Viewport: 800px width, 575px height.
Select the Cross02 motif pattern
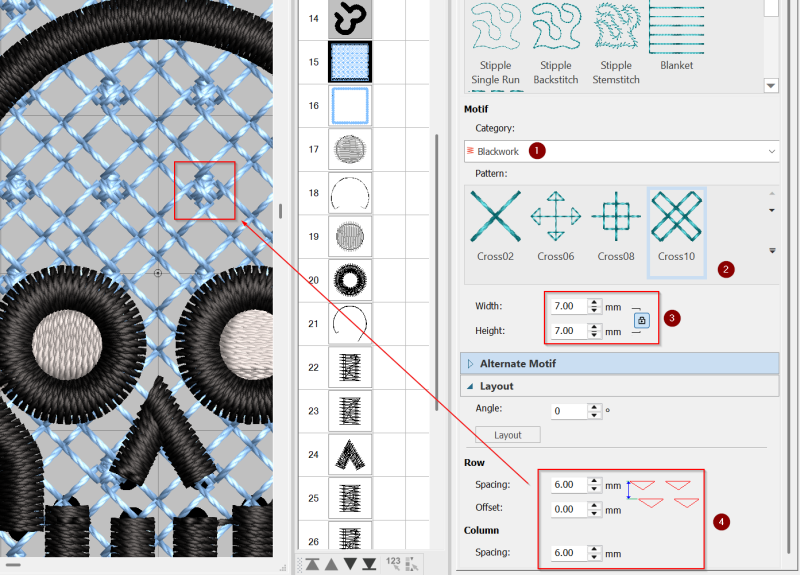(x=495, y=226)
